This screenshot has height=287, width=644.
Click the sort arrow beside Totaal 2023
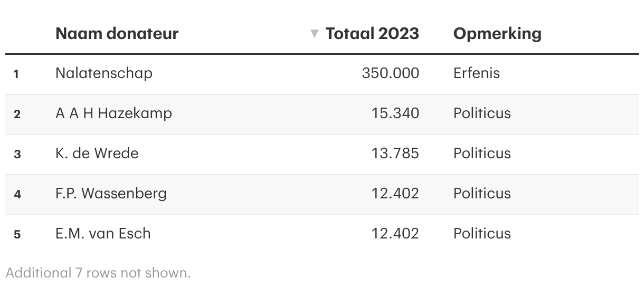point(315,34)
